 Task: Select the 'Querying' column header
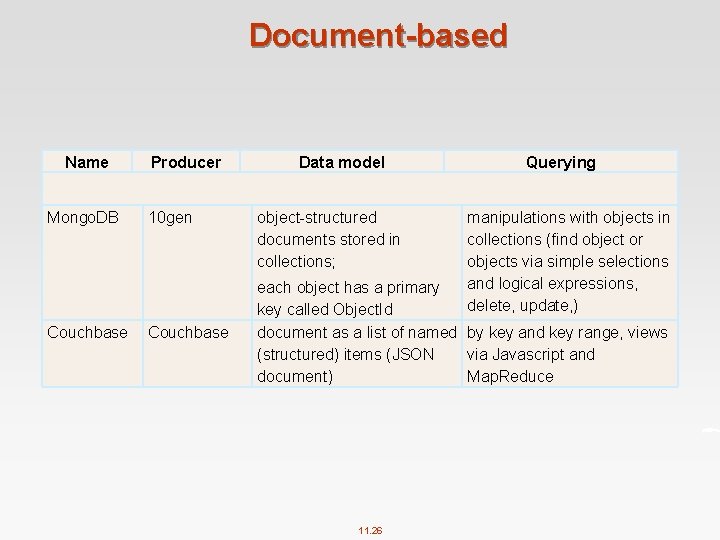point(561,162)
